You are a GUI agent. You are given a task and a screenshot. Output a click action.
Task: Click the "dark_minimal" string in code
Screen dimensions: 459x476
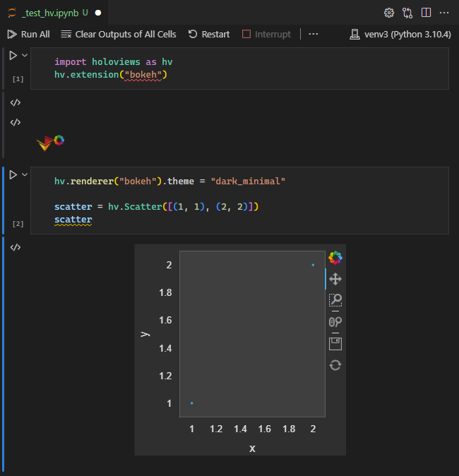(x=248, y=182)
